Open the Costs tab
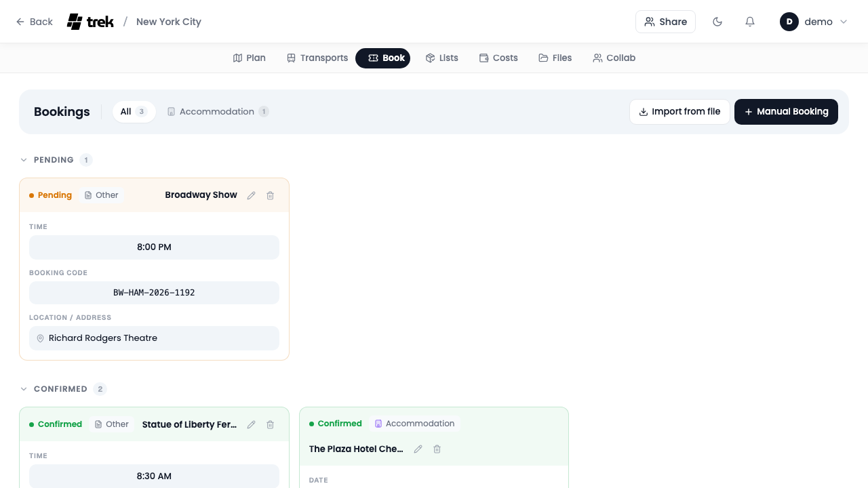This screenshot has height=488, width=868. point(498,58)
